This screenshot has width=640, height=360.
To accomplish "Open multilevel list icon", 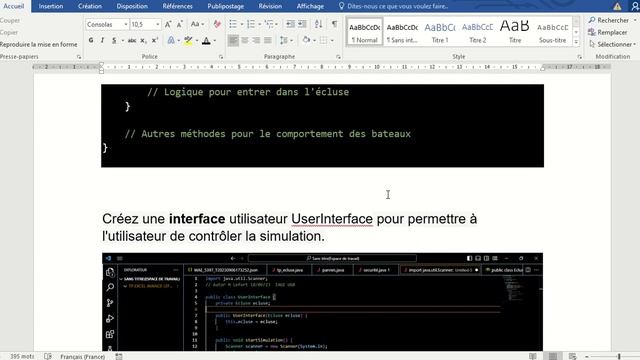I will point(269,24).
